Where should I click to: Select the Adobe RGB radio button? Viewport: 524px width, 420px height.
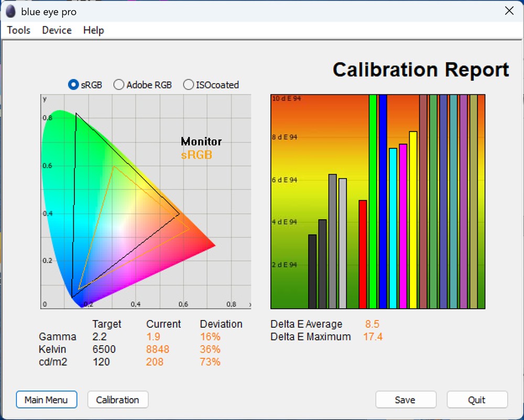(x=119, y=84)
